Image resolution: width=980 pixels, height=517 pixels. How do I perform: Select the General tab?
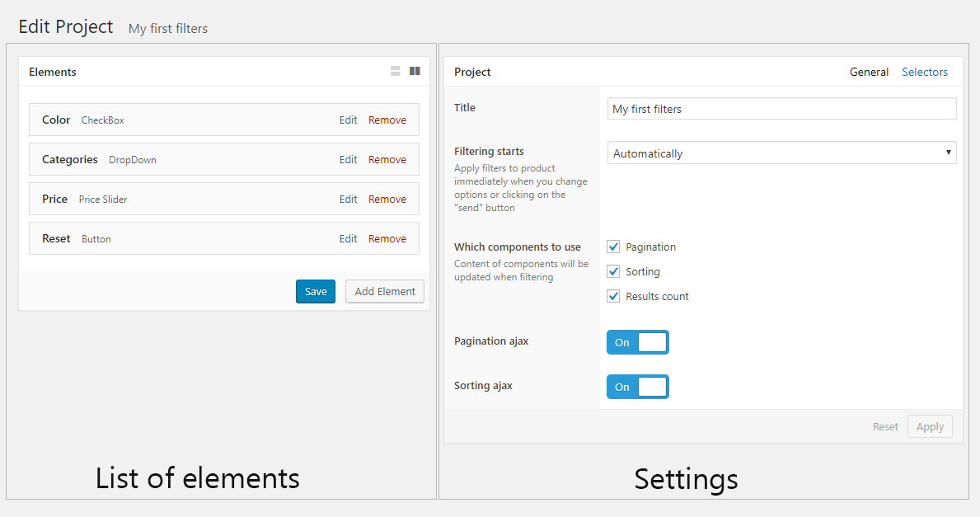coord(869,72)
